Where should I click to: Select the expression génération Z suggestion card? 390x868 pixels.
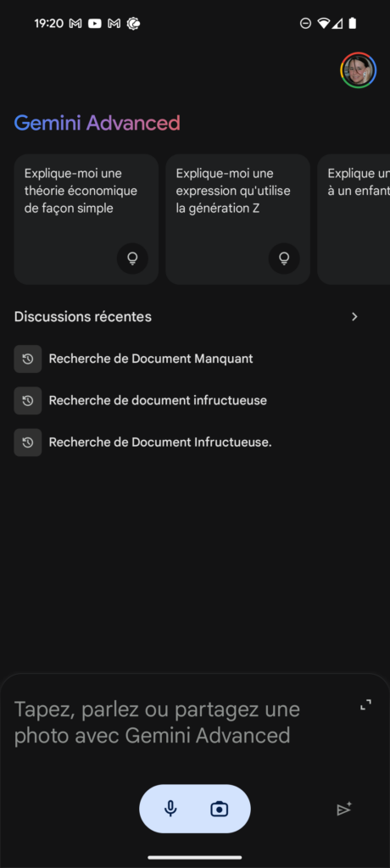[237, 220]
